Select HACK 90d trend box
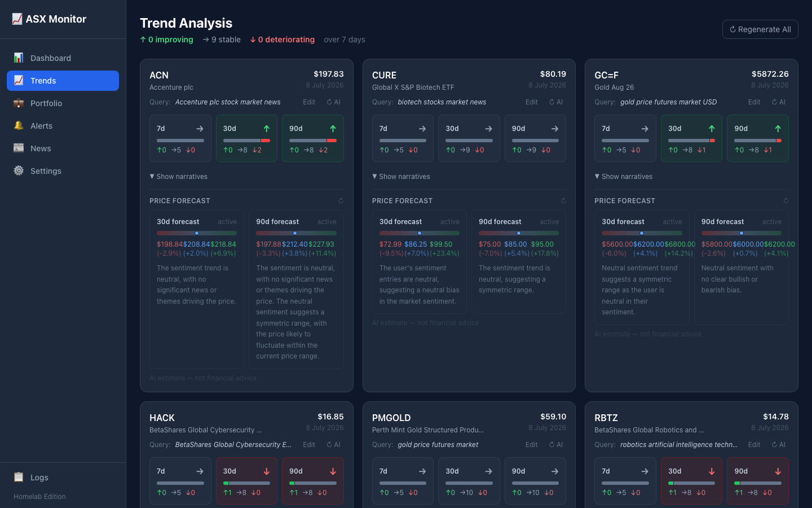 (x=313, y=481)
